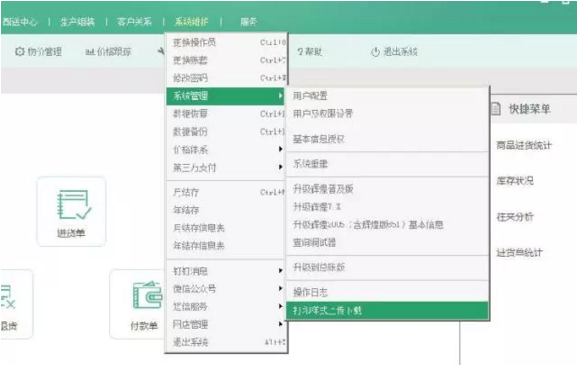577x365 pixels.
Task: Open the 商品进货统计 shortcut link
Action: [x=524, y=145]
